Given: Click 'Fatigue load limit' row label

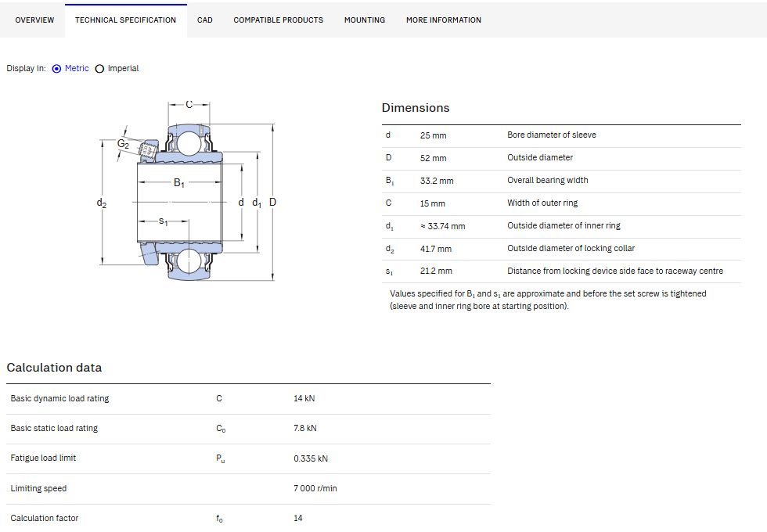Looking at the screenshot, I should pos(43,458).
